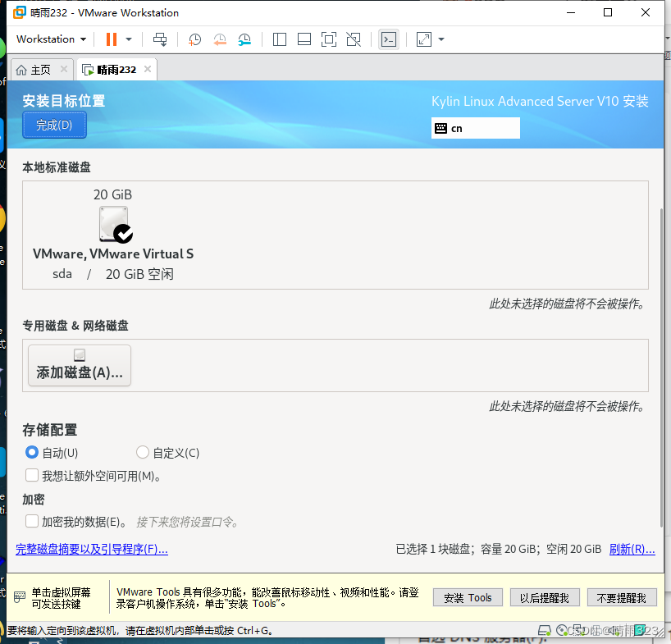
Task: Take a snapshot of this VM
Action: (194, 39)
